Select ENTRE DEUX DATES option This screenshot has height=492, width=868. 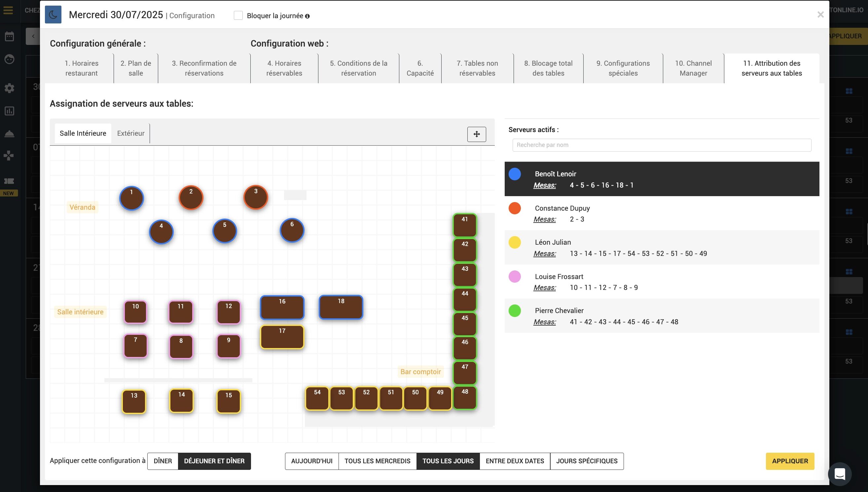click(515, 461)
